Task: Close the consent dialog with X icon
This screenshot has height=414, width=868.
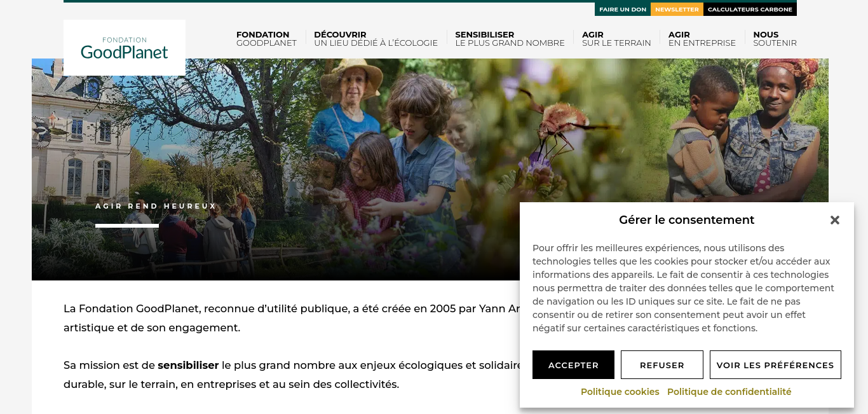Action: tap(834, 220)
